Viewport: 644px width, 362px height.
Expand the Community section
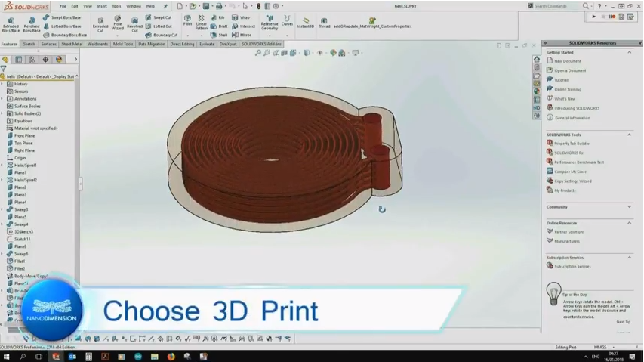click(629, 206)
